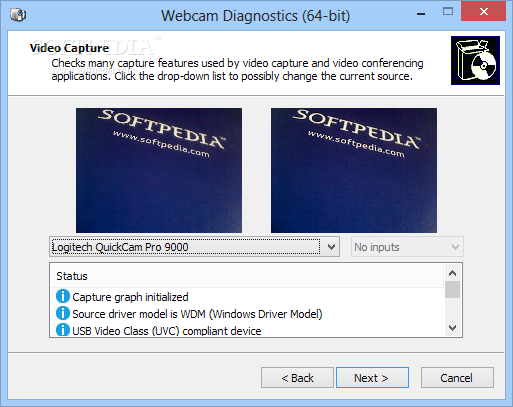Click the installer box and disc icon
Image resolution: width=513 pixels, height=407 pixels.
click(x=475, y=60)
